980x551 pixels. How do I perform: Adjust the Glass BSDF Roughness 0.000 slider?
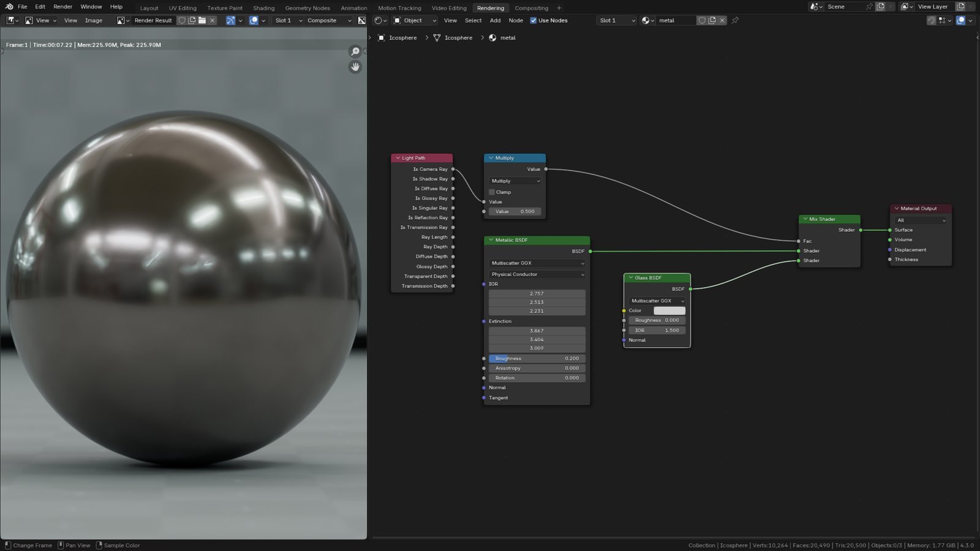tap(657, 320)
